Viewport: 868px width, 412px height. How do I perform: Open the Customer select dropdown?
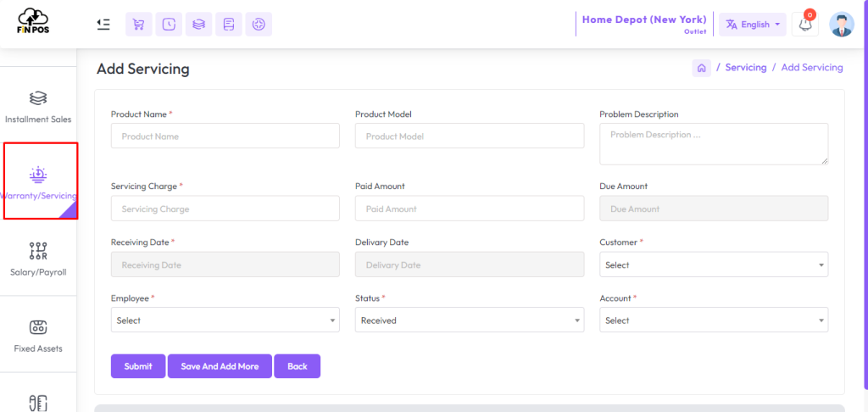click(714, 264)
